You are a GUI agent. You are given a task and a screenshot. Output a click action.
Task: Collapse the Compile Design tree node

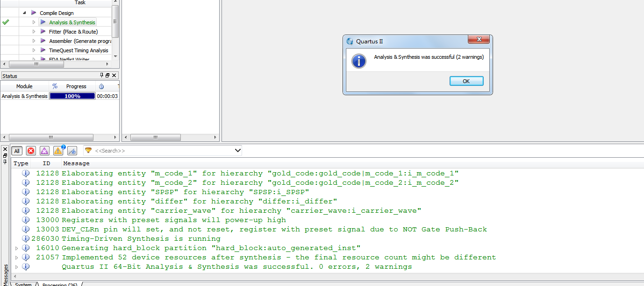(24, 13)
